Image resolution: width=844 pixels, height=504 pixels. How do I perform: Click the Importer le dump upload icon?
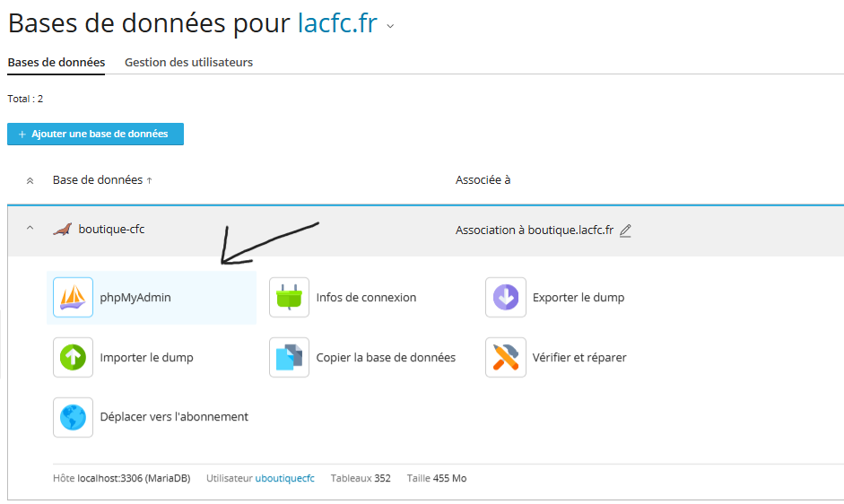(74, 358)
